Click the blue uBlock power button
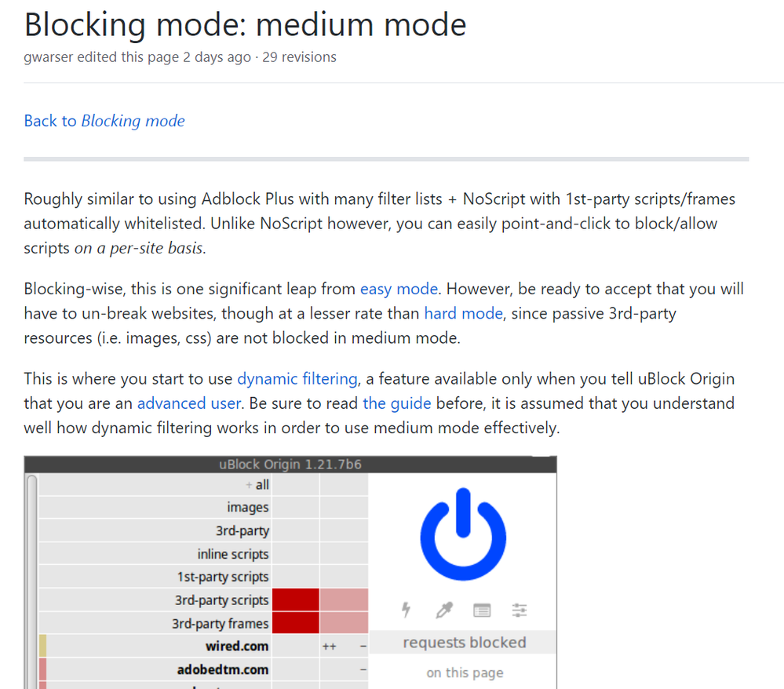 (463, 535)
